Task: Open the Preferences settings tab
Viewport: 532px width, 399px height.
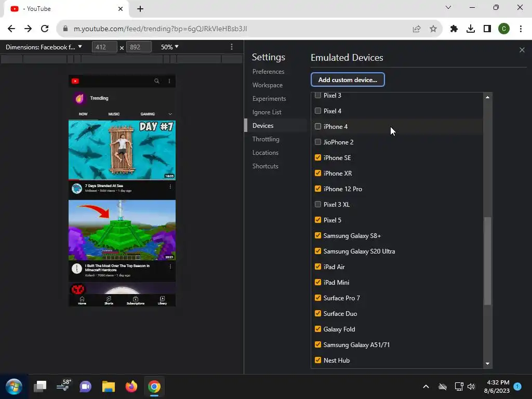Action: click(x=269, y=72)
